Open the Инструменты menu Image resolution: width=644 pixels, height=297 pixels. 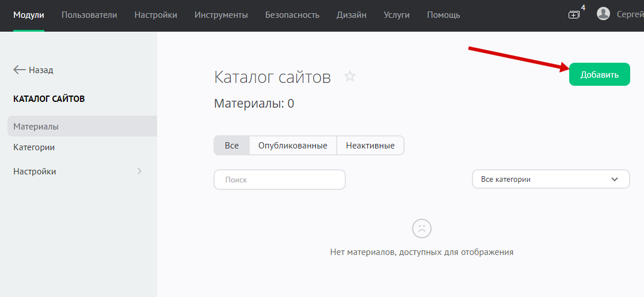click(x=221, y=15)
